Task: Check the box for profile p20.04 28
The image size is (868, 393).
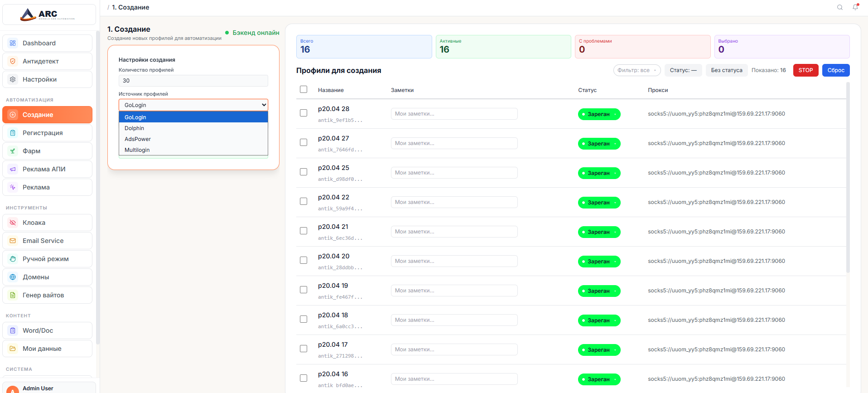Action: click(x=304, y=113)
